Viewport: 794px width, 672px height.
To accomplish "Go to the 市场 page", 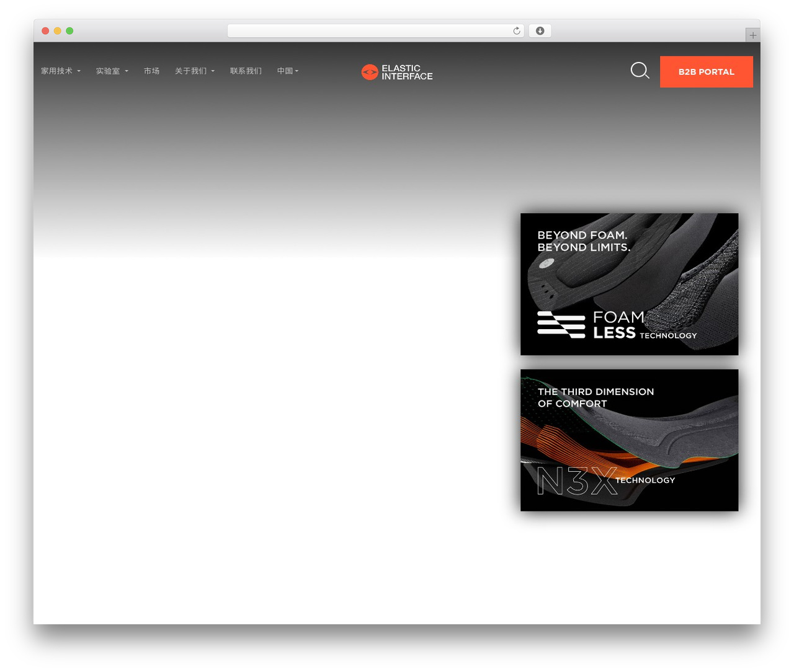I will (151, 71).
